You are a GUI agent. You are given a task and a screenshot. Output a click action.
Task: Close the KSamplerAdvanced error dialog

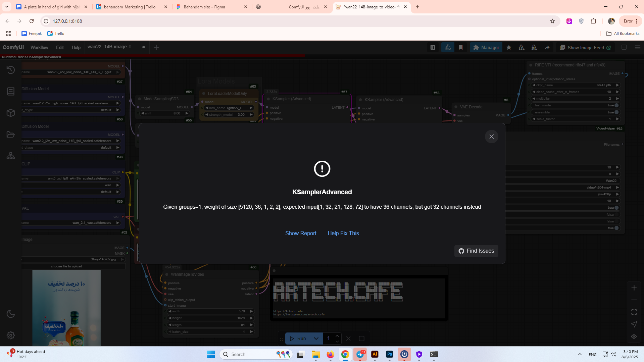coord(491,137)
